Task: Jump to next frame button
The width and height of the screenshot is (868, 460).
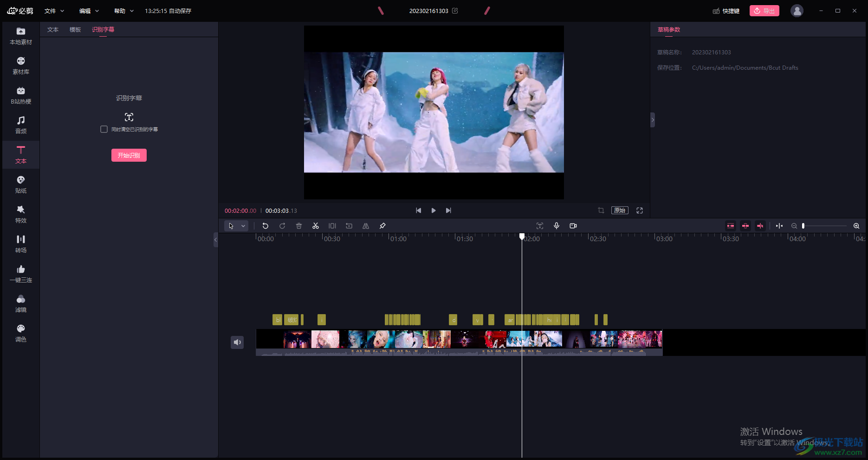Action: pyautogui.click(x=448, y=210)
